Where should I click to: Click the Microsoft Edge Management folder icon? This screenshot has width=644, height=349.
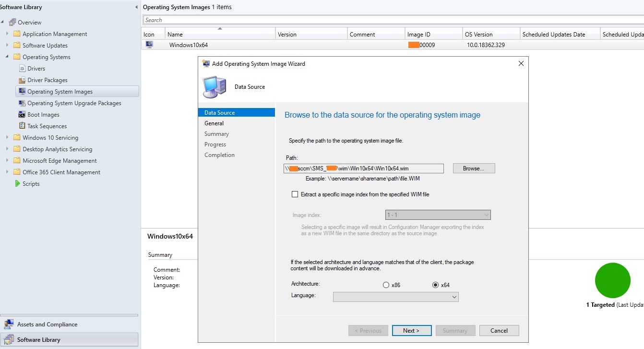tap(17, 161)
